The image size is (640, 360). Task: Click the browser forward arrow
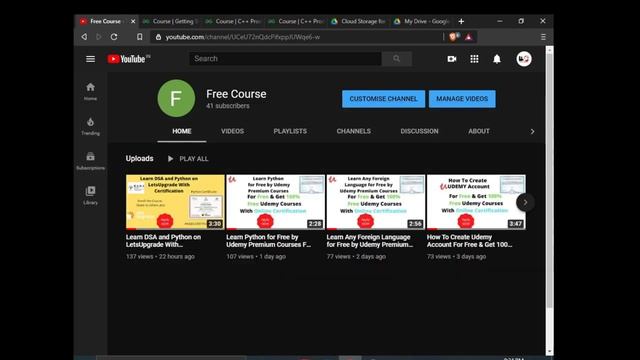pos(99,37)
